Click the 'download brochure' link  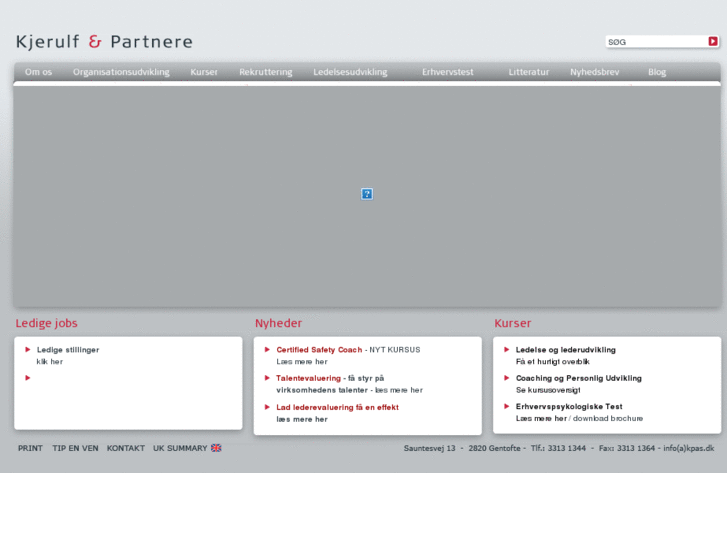coord(608,418)
